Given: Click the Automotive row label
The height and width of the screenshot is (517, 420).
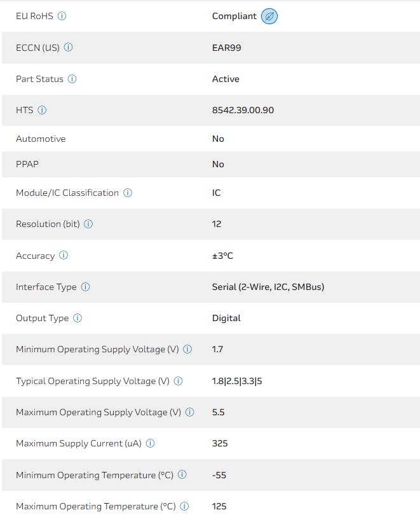Looking at the screenshot, I should pyautogui.click(x=41, y=139).
